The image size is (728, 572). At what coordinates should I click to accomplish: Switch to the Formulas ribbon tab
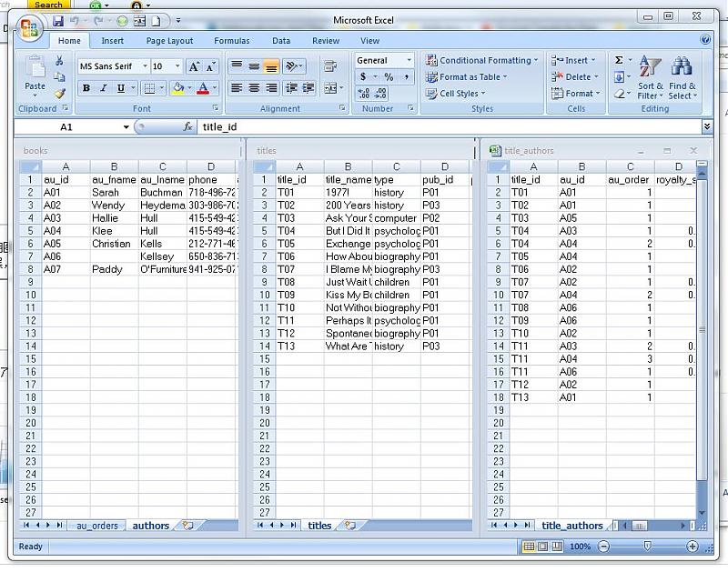(231, 41)
